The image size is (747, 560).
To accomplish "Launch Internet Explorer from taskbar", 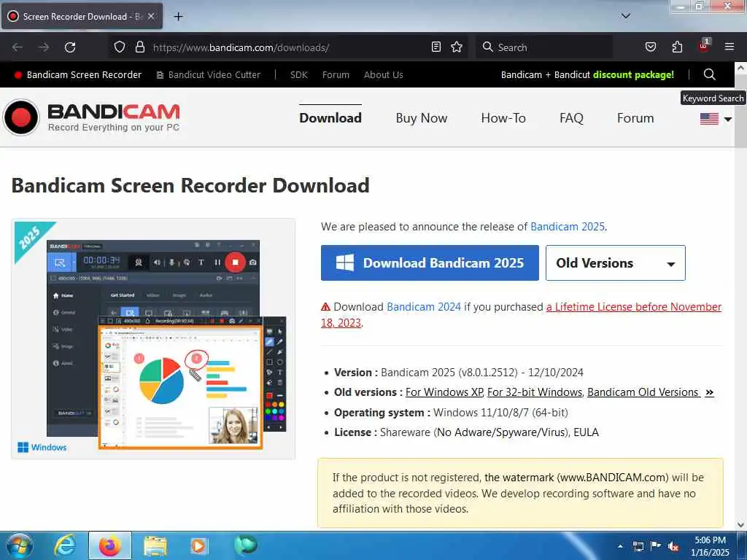I will [x=65, y=545].
